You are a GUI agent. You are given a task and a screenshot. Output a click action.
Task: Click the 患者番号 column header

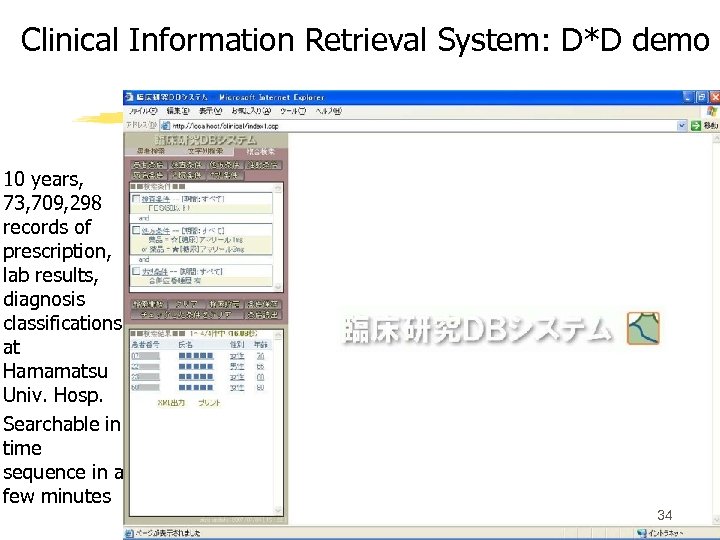(x=146, y=344)
